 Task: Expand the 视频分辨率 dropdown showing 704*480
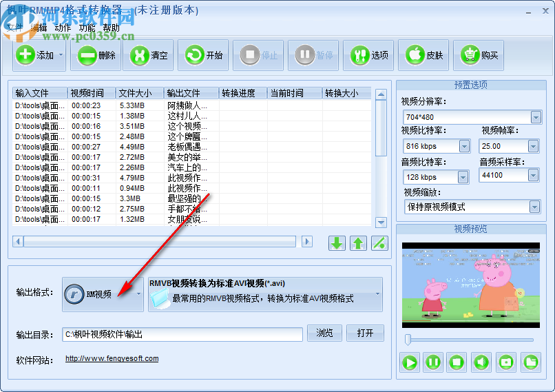[x=536, y=117]
